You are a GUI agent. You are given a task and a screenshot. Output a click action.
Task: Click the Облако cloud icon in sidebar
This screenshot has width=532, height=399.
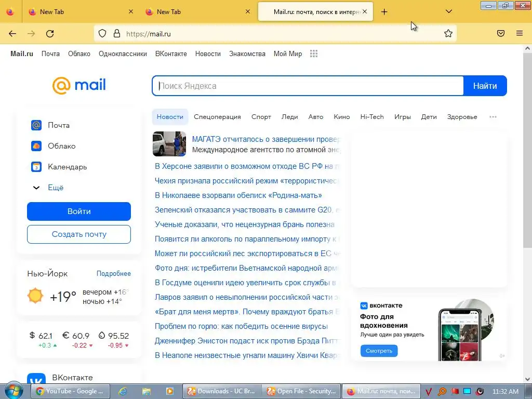pyautogui.click(x=36, y=146)
